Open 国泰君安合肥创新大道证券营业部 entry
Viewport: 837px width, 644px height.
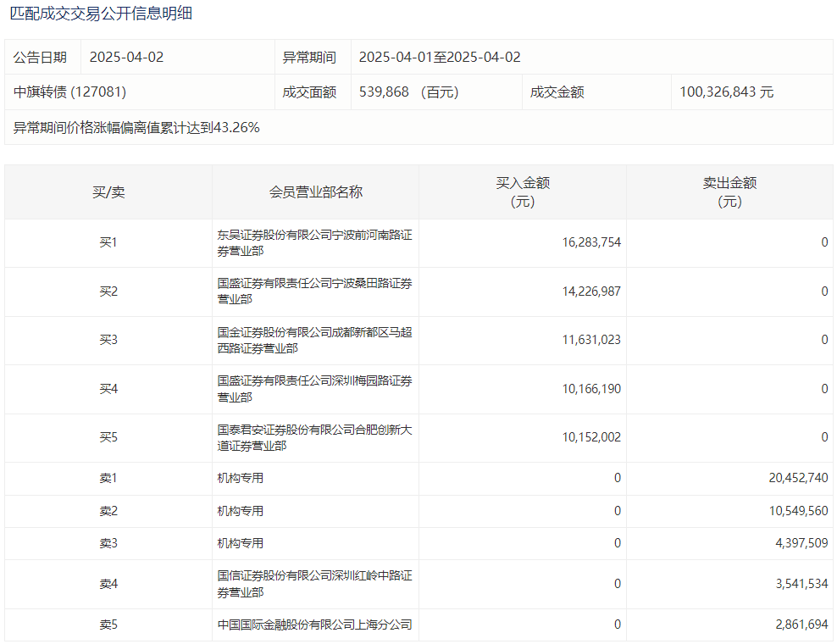pyautogui.click(x=314, y=438)
